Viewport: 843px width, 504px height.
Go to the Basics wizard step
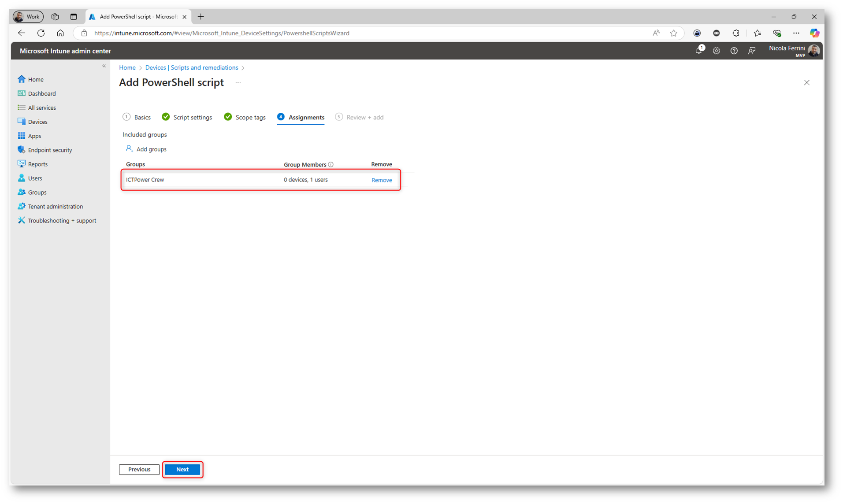coord(137,117)
